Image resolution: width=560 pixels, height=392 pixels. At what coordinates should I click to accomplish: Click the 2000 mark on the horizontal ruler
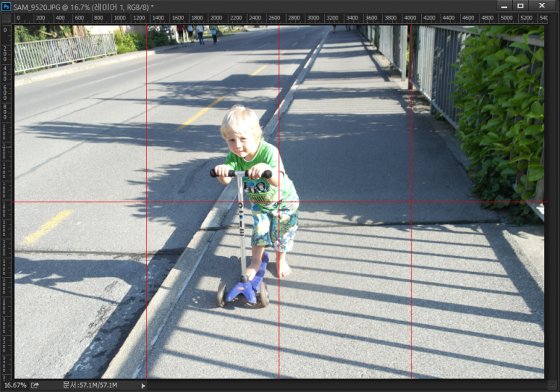[x=216, y=18]
